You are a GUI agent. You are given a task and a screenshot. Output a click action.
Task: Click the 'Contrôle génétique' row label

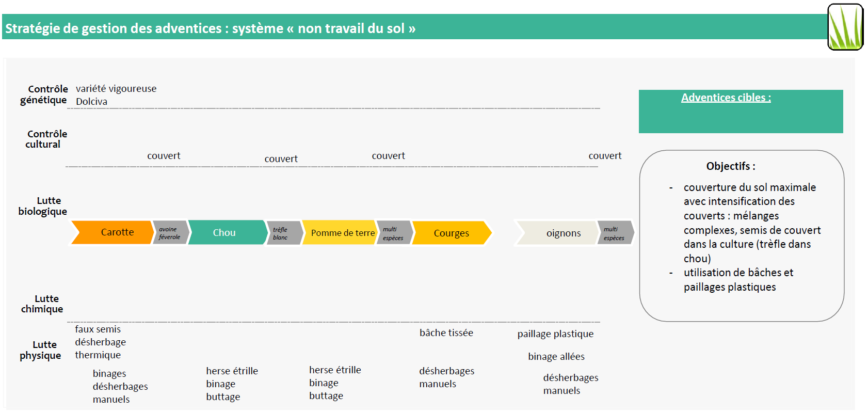(44, 94)
